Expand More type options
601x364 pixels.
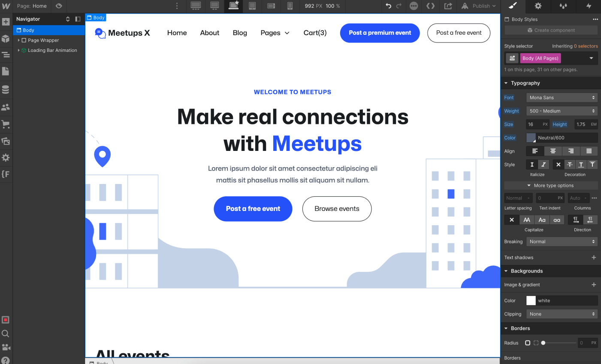550,185
